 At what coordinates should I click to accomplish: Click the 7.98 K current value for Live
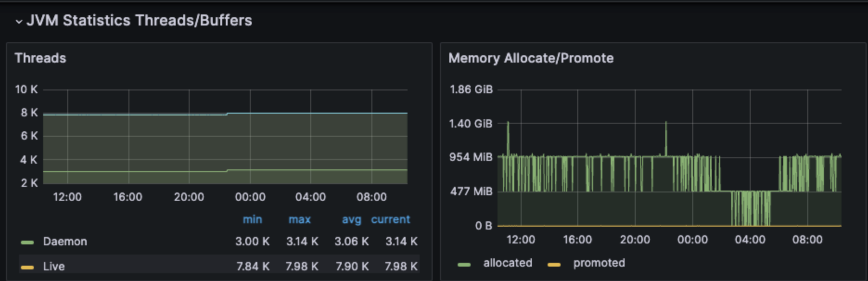401,267
